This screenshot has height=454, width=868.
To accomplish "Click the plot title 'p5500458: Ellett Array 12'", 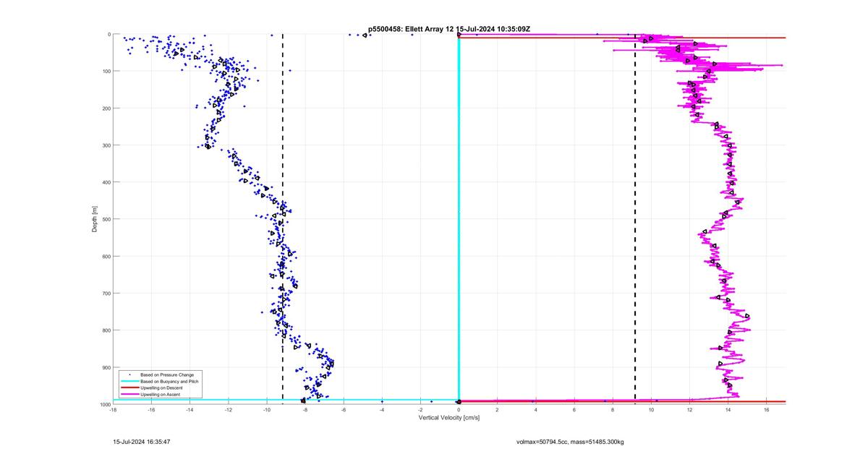I will [x=411, y=29].
